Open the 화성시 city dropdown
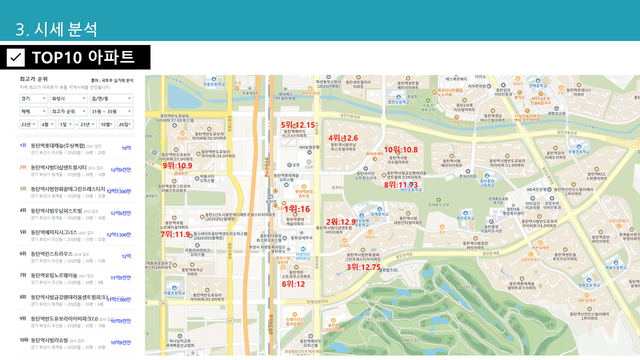Image resolution: width=640 pixels, height=360 pixels. [x=69, y=98]
